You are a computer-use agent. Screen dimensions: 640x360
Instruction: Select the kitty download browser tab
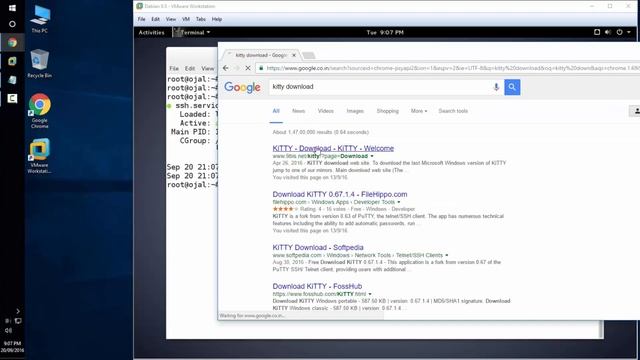[x=261, y=55]
